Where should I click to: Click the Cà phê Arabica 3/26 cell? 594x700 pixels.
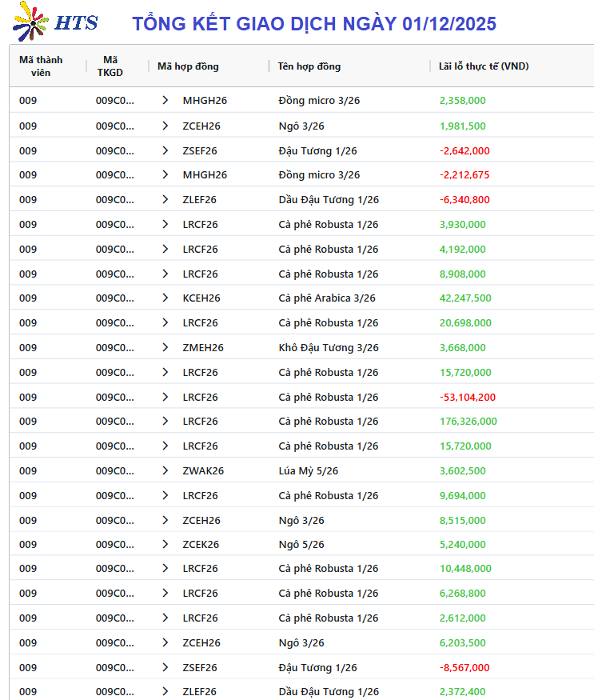tap(327, 298)
